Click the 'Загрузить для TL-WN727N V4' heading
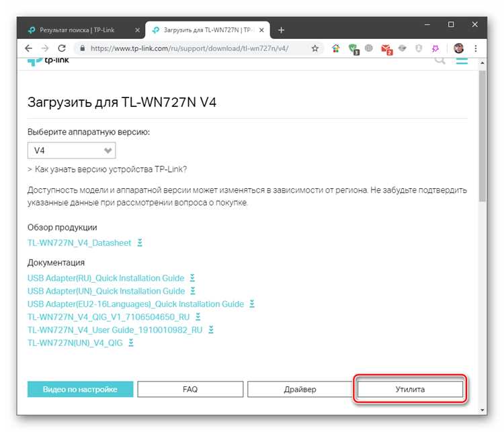Screen dimensions: 504x432 tap(122, 102)
